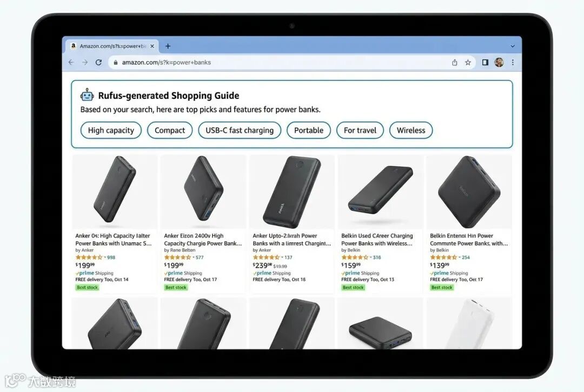Open the user profile avatar
Screen dimensions: 584x392
(499, 63)
